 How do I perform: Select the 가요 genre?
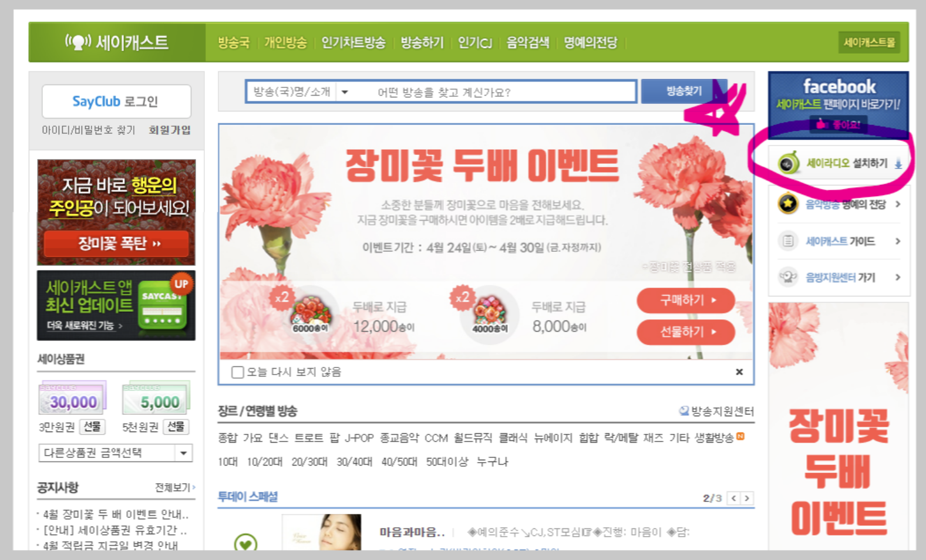click(x=253, y=438)
